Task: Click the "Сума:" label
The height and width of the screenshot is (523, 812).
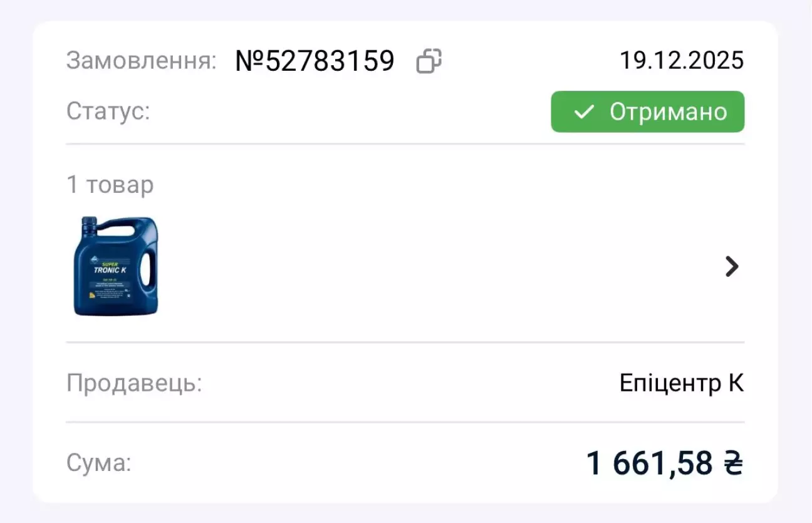Action: point(98,464)
